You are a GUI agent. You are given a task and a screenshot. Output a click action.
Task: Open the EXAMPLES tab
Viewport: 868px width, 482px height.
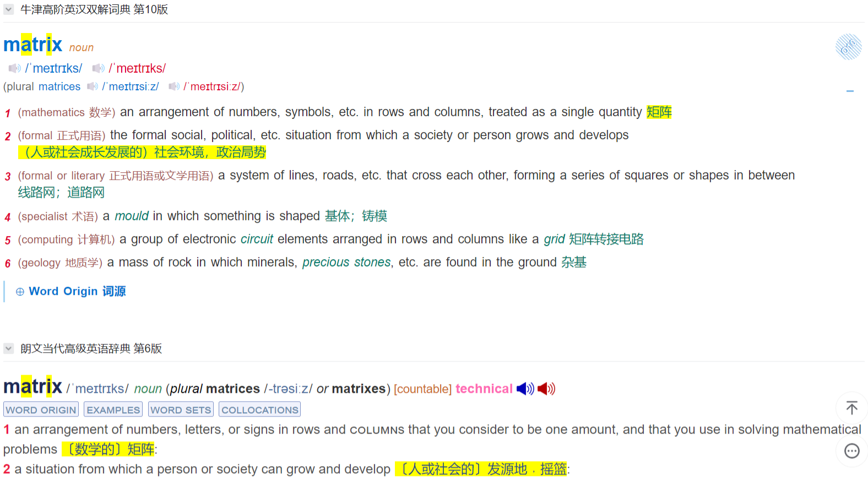[113, 410]
